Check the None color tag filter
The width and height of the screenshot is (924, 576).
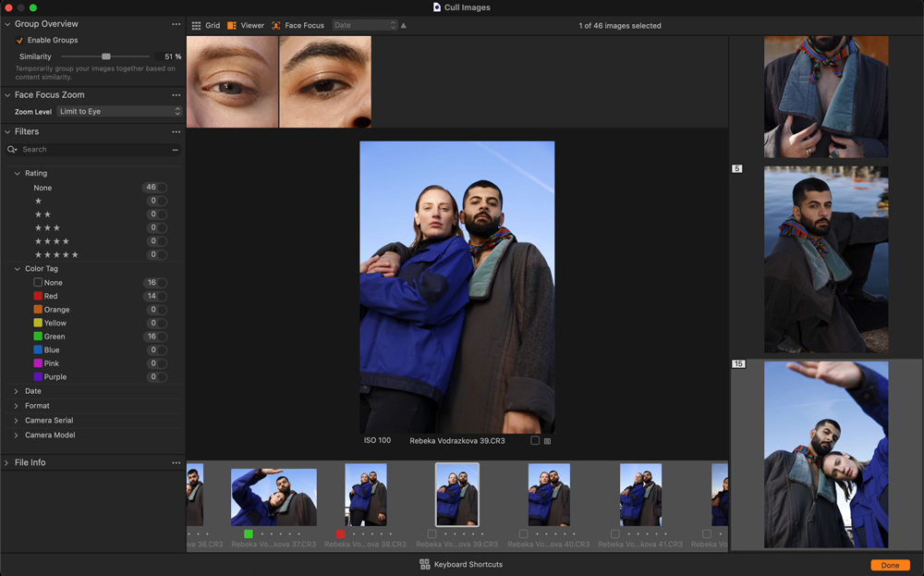pyautogui.click(x=38, y=283)
